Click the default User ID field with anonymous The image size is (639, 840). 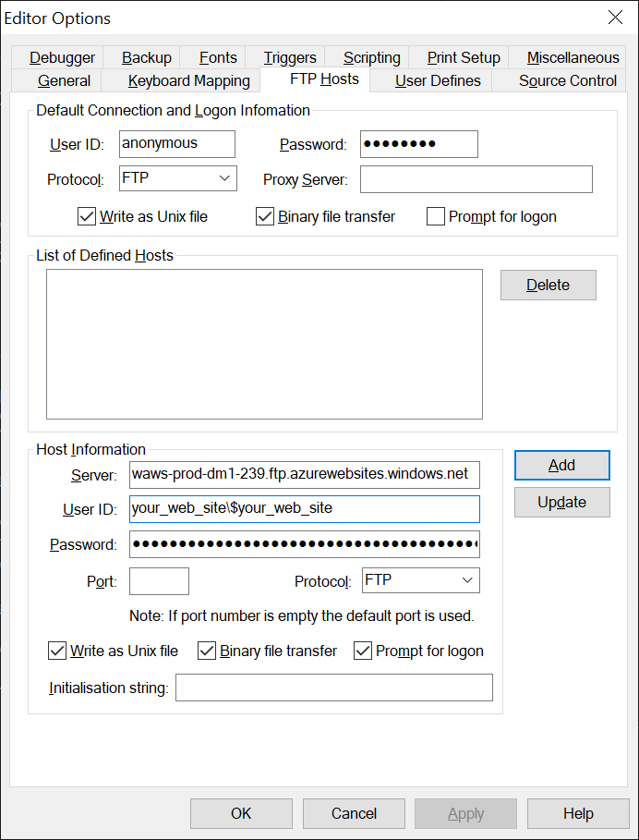click(177, 144)
